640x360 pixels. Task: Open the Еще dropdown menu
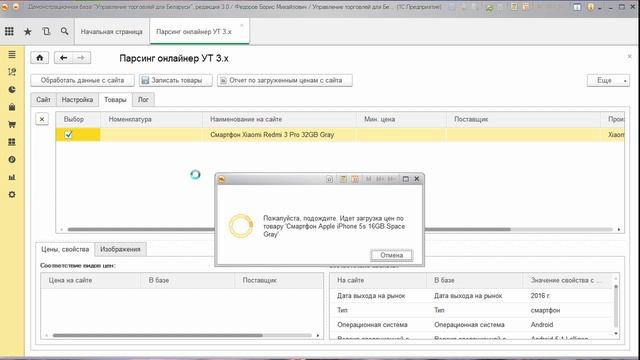[x=608, y=80]
